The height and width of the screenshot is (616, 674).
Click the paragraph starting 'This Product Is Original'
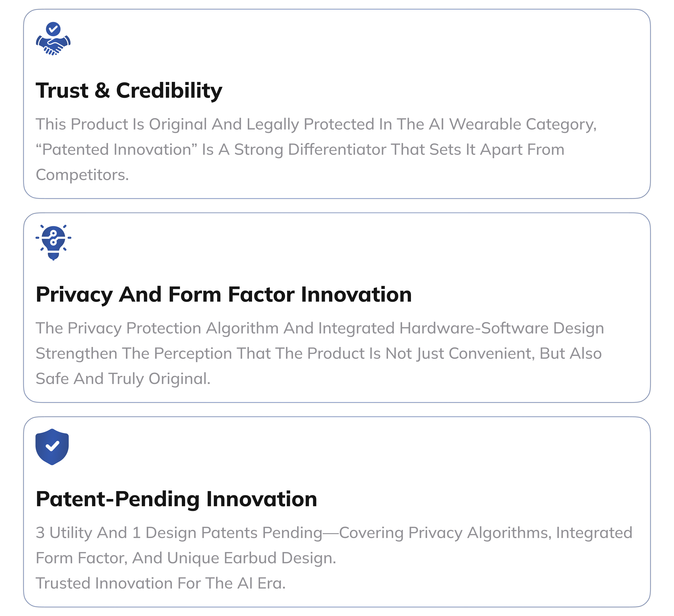[316, 149]
